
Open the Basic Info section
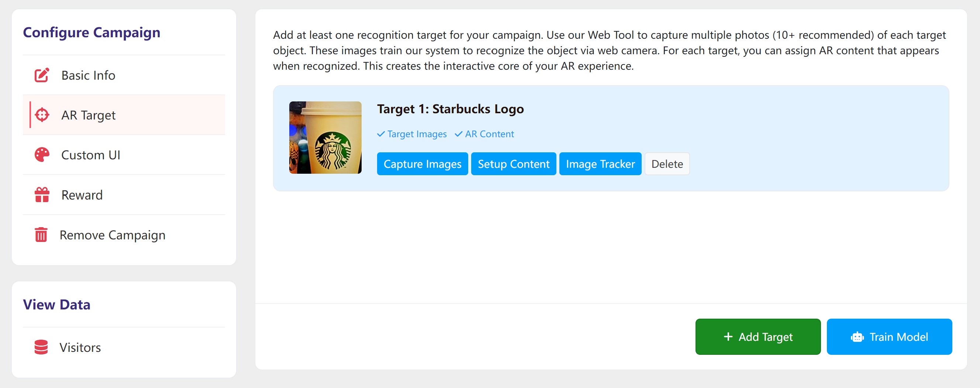pos(124,75)
